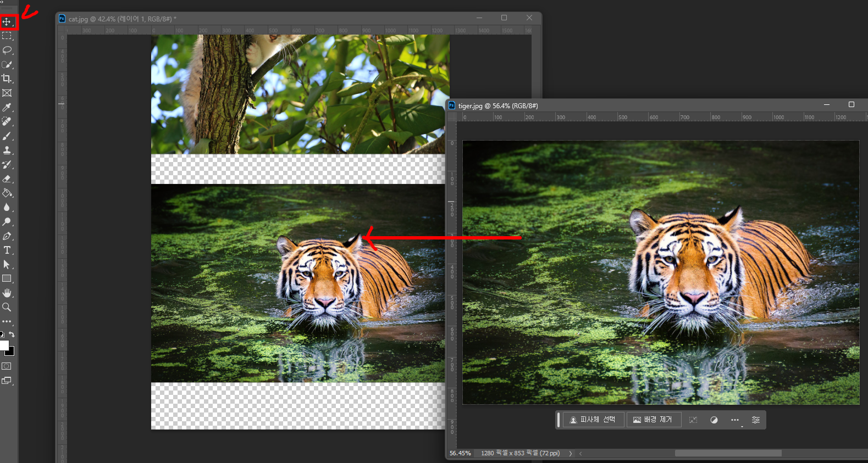Select the Quick Selection tool
The height and width of the screenshot is (463, 868).
[7, 65]
